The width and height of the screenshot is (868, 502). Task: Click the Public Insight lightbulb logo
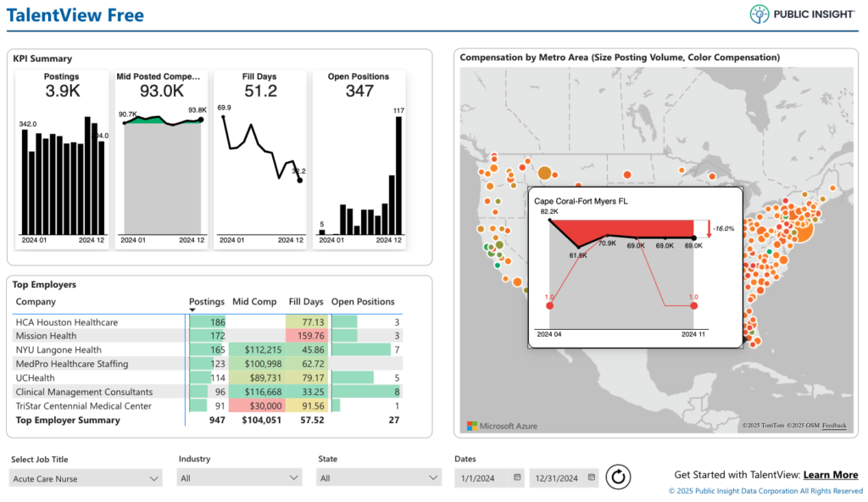759,14
